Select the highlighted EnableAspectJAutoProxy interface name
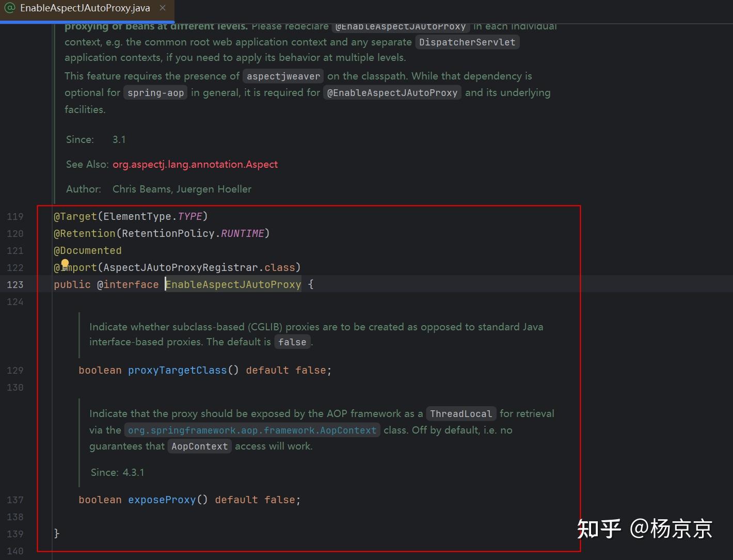 pyautogui.click(x=233, y=284)
